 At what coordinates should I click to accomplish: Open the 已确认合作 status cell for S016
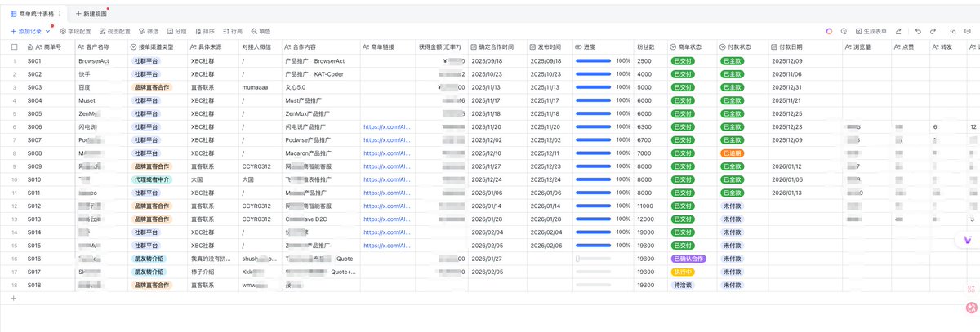coord(688,259)
